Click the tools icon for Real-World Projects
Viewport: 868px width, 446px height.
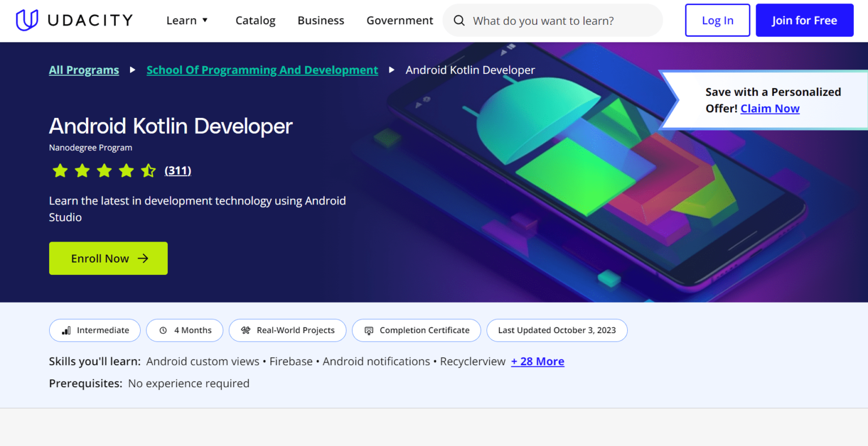coord(246,330)
